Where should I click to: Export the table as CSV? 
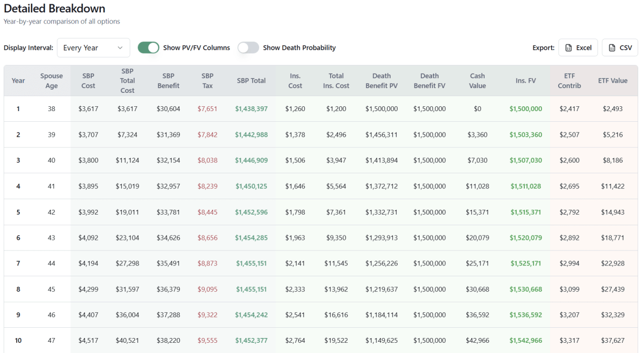(620, 48)
